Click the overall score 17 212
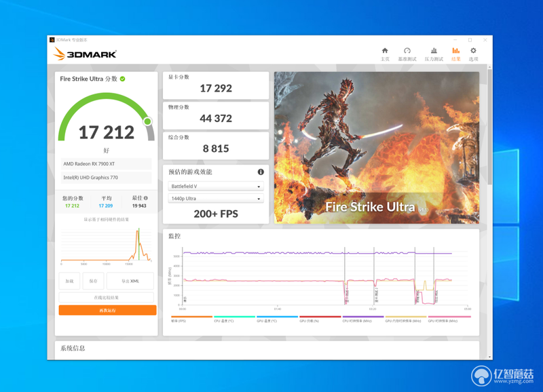Image resolution: width=543 pixels, height=392 pixels. coord(107,132)
